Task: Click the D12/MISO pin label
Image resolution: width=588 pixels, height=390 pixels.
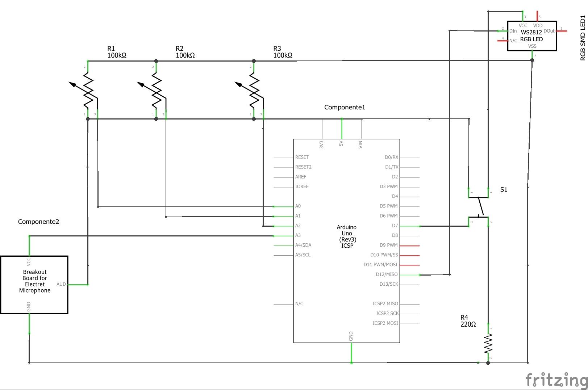Action: 387,274
